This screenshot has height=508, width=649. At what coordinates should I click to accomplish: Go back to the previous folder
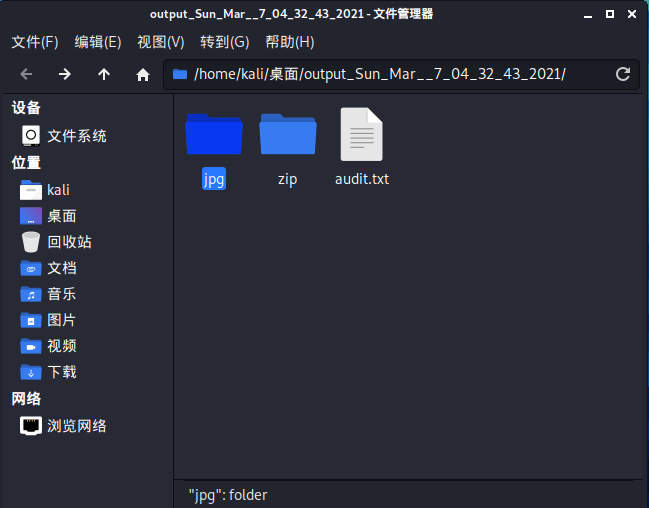click(x=26, y=74)
